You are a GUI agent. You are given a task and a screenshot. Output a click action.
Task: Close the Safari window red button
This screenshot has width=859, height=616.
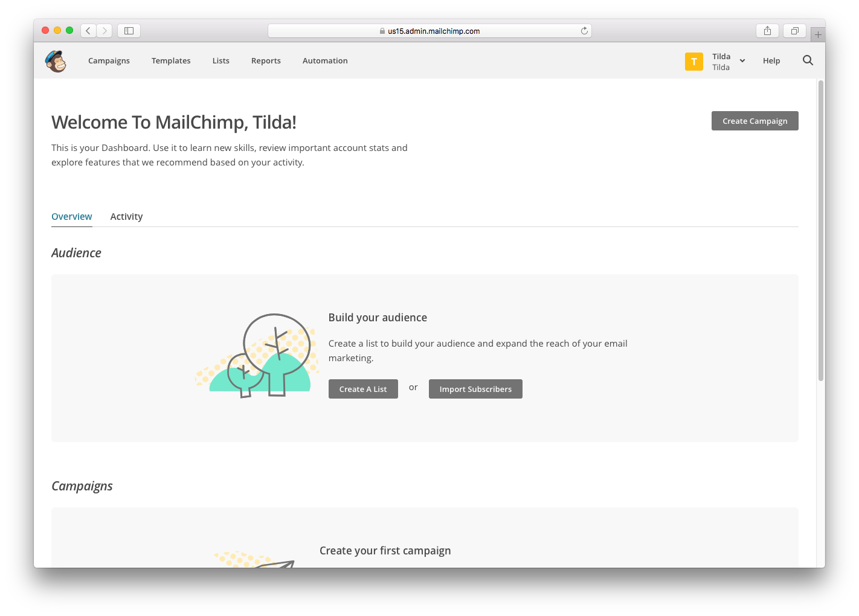(x=45, y=30)
